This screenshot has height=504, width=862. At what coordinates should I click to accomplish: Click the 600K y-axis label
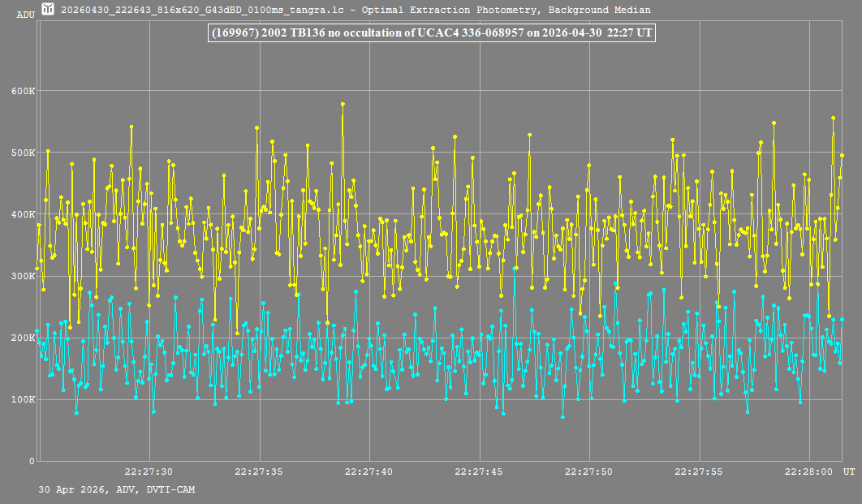[23, 91]
